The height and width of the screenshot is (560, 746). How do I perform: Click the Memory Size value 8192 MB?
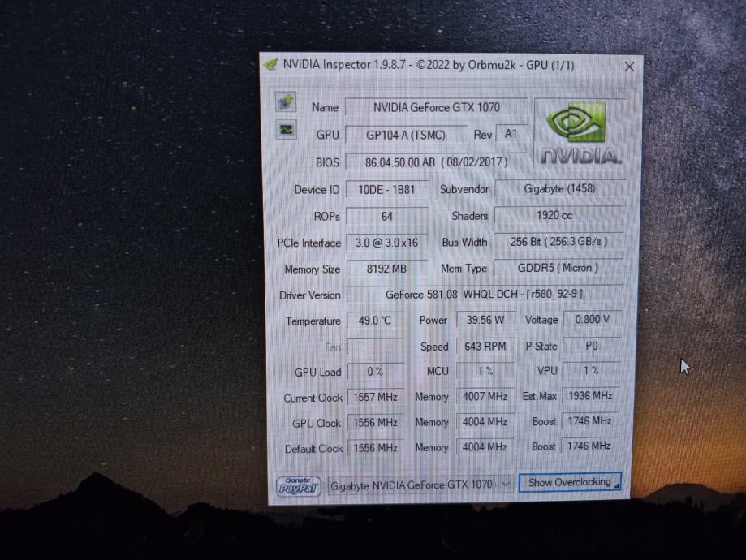pos(386,269)
